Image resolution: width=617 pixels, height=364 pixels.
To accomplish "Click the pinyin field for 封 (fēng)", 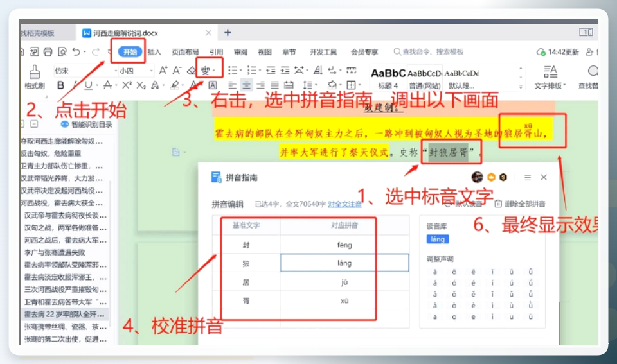I will 344,245.
